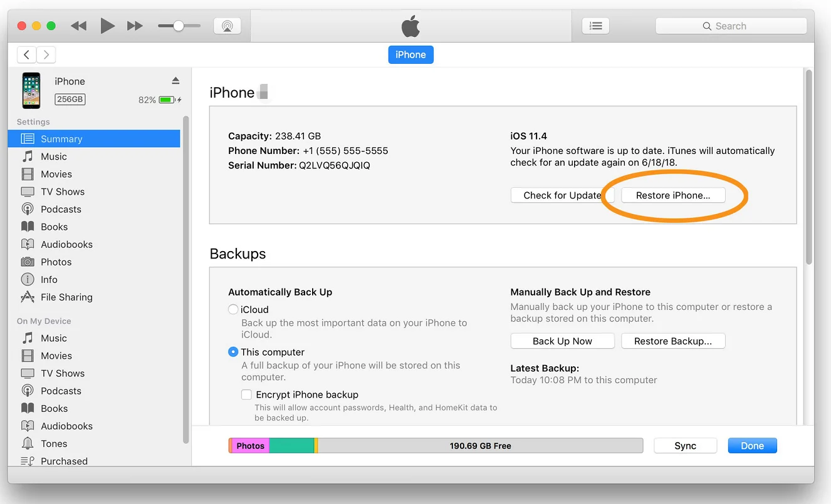This screenshot has width=831, height=504.
Task: Click the Back Up Now button
Action: pyautogui.click(x=562, y=341)
